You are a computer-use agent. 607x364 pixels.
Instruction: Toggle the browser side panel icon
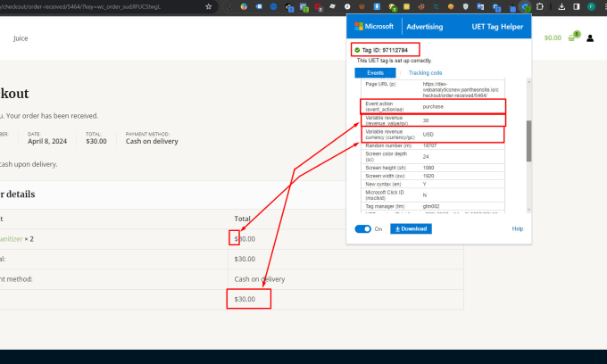coord(577,6)
